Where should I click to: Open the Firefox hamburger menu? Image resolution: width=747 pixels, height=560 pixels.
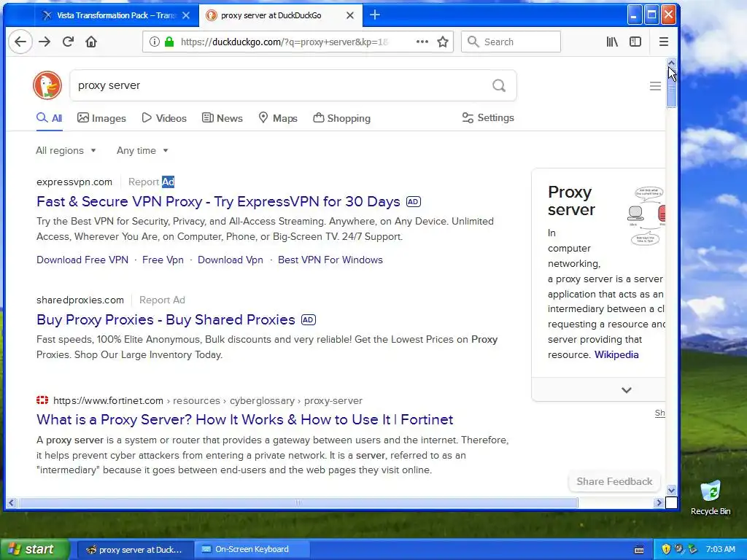664,42
